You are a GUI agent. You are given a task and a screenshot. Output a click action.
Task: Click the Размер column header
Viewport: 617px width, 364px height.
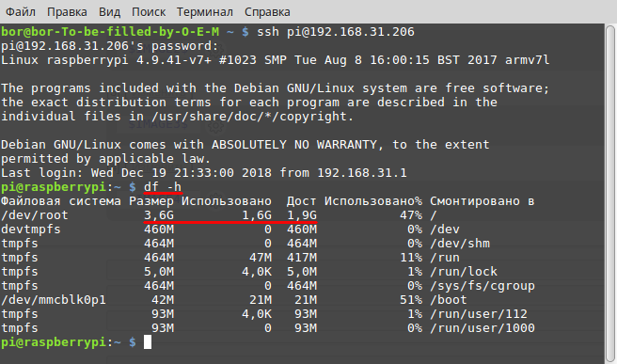point(151,202)
